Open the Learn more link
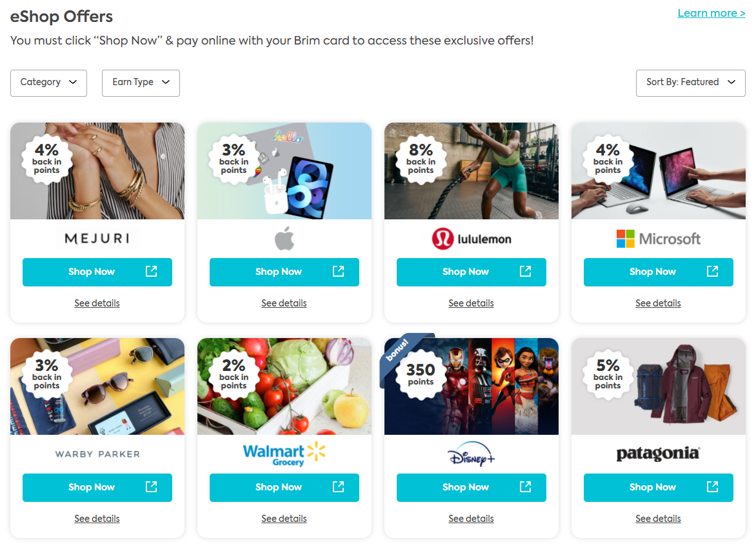Image resolution: width=756 pixels, height=549 pixels. pos(711,14)
